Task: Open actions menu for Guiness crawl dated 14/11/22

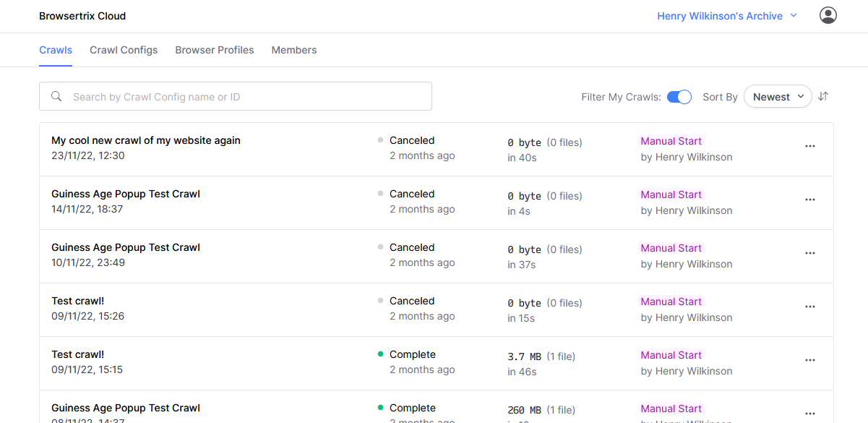Action: (x=810, y=200)
